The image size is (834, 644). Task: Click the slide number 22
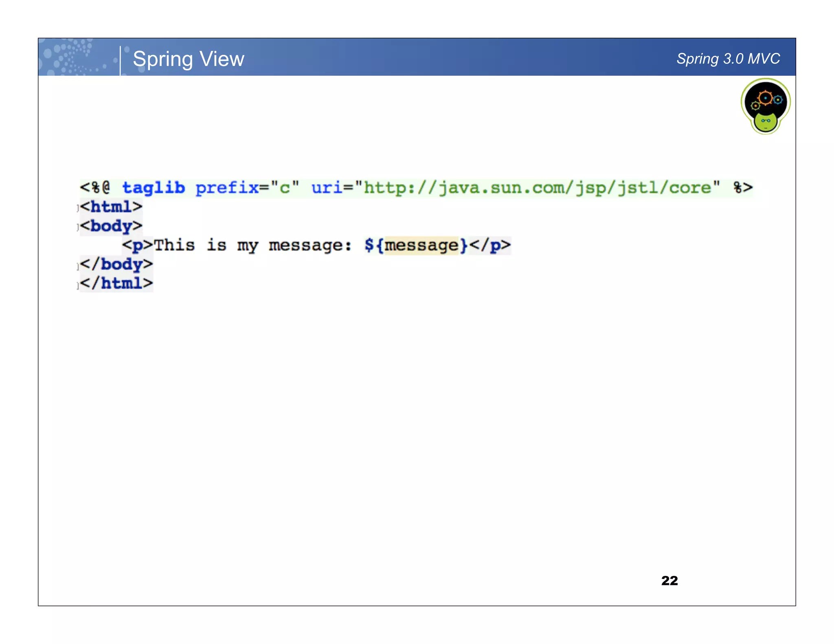tap(669, 580)
